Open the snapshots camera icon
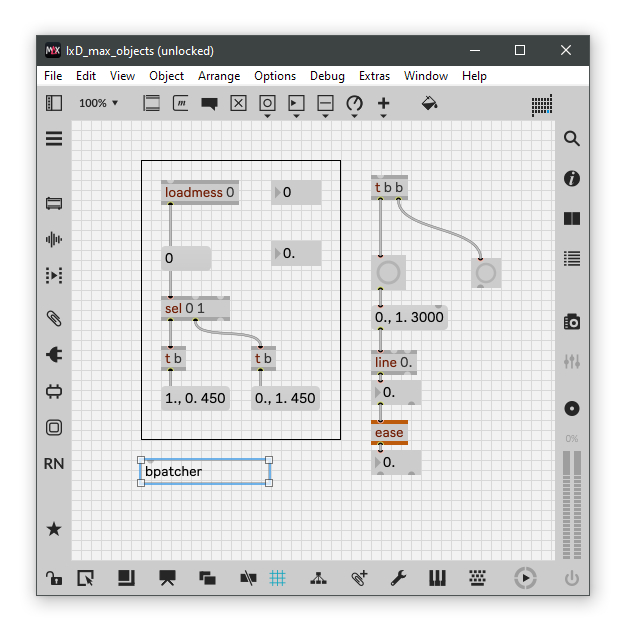This screenshot has height=643, width=628. pos(571,321)
